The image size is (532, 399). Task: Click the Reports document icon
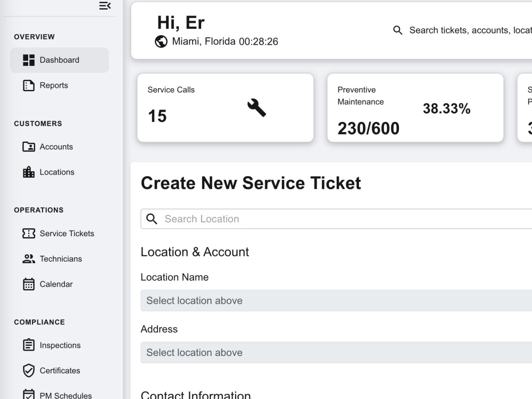pyautogui.click(x=29, y=86)
